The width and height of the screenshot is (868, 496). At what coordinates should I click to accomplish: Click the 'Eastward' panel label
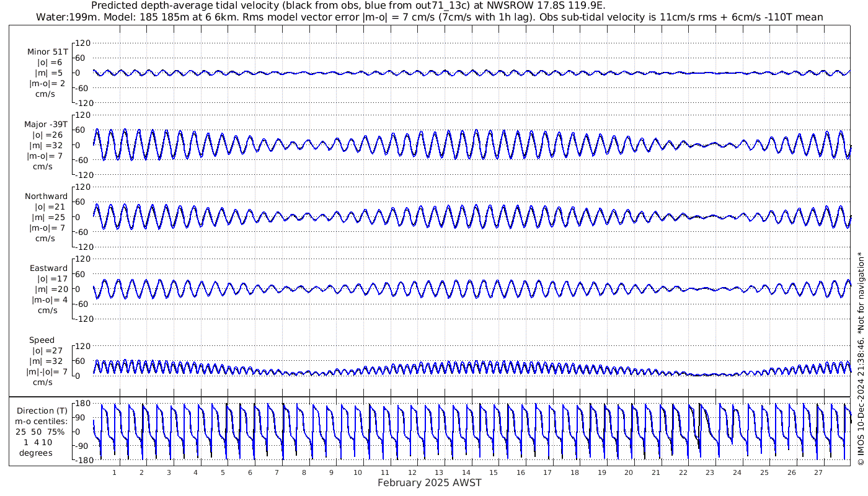(49, 268)
